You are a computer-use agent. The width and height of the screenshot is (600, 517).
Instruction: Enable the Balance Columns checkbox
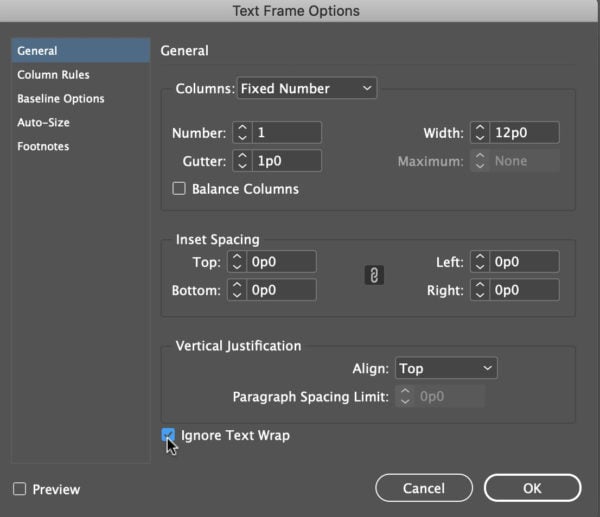[x=179, y=189]
